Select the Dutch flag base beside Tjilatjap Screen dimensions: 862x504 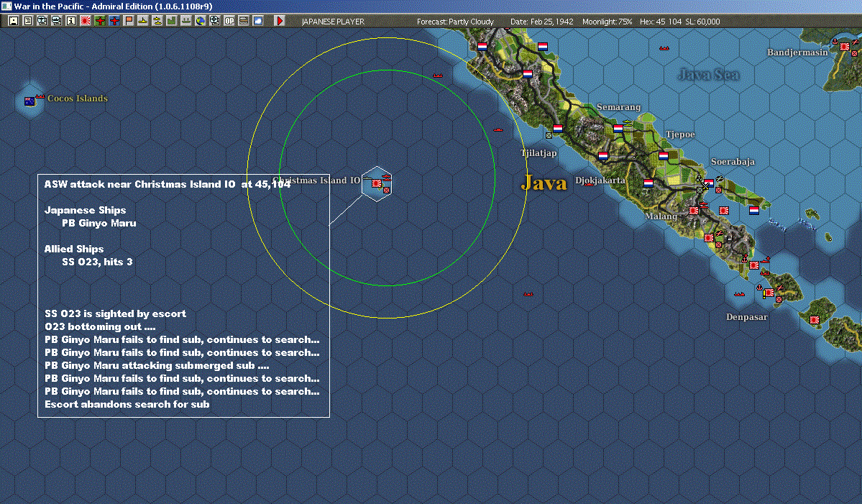pos(557,129)
